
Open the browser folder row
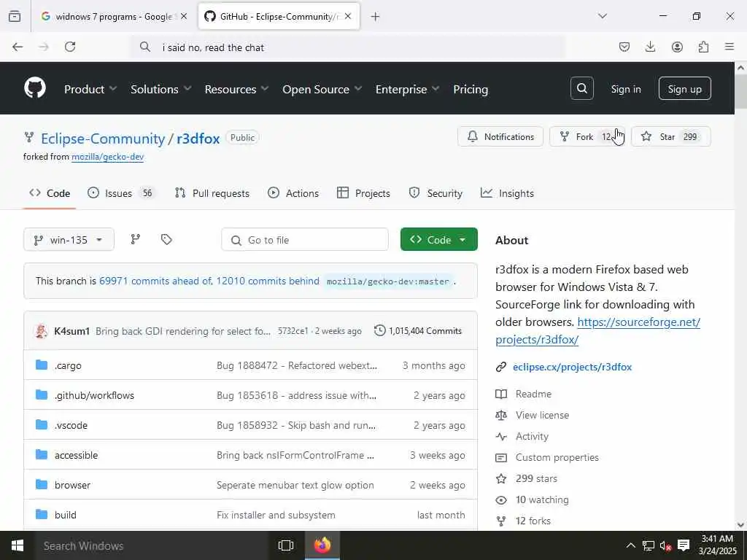250,485
